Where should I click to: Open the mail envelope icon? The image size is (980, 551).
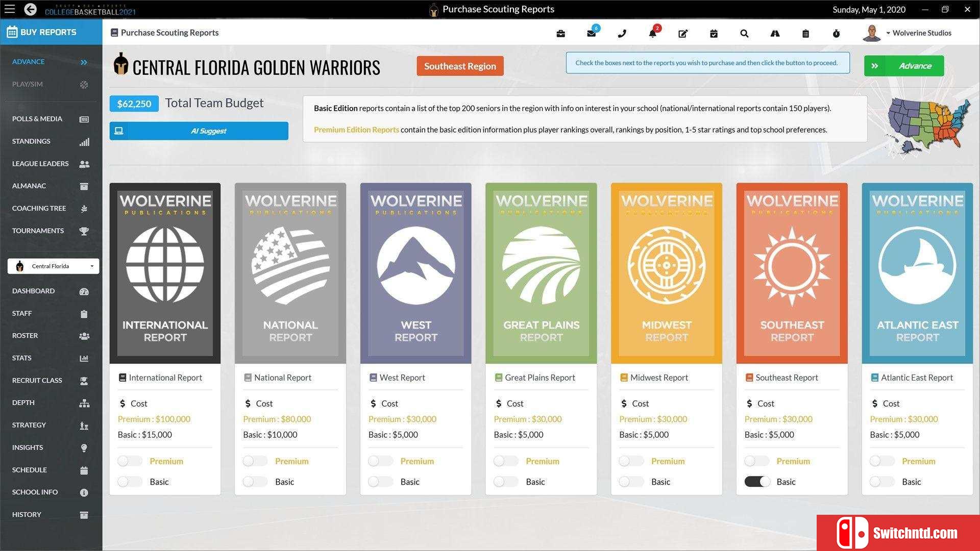pyautogui.click(x=591, y=34)
